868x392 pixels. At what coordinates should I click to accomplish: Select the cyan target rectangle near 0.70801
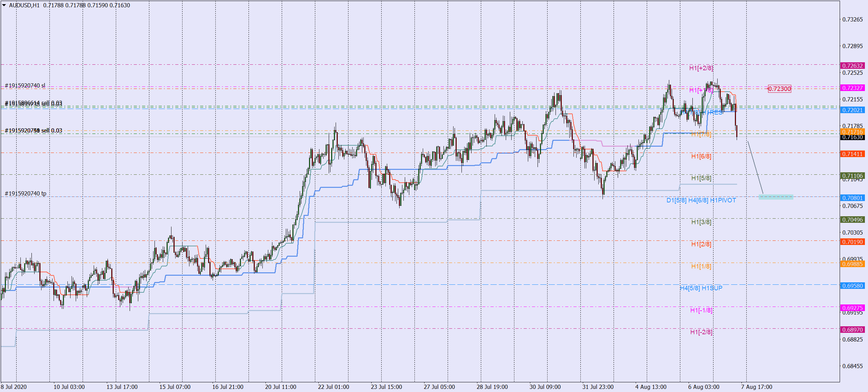[776, 197]
